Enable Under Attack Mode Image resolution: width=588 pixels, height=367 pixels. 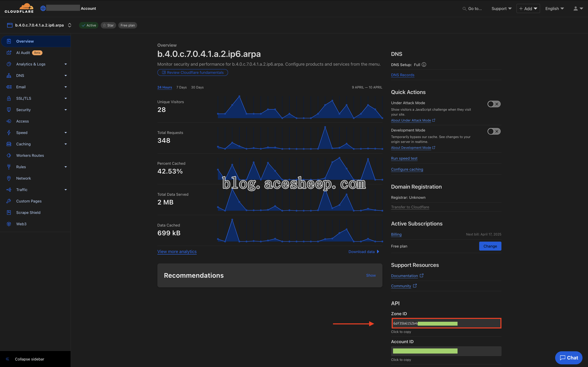coord(494,104)
